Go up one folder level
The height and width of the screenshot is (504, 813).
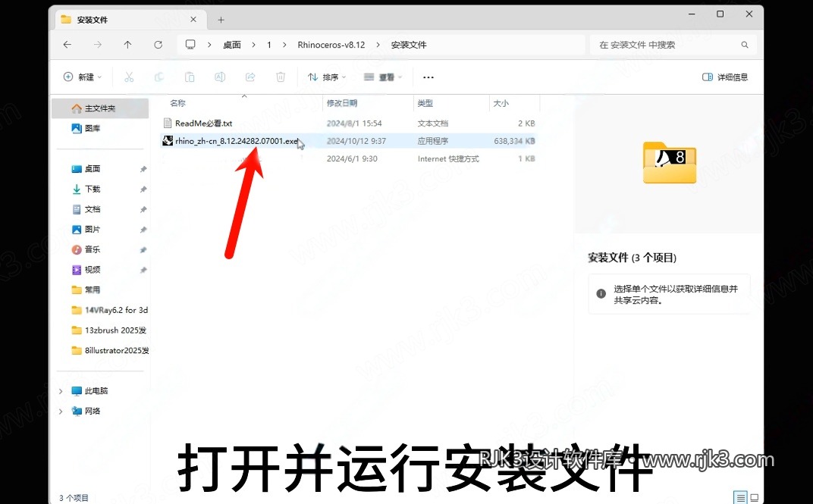(x=127, y=45)
